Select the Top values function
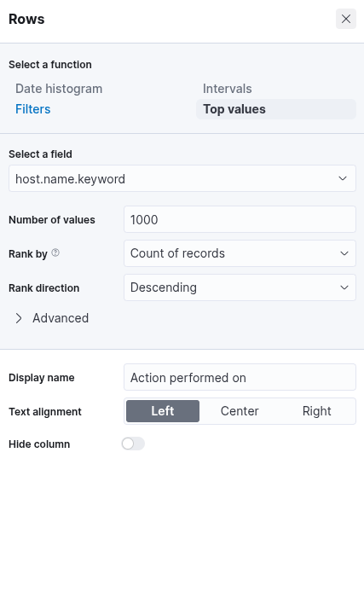The image size is (364, 615). 276,109
